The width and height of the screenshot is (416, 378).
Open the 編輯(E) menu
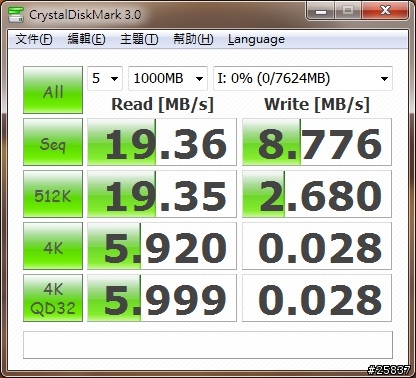pos(86,39)
